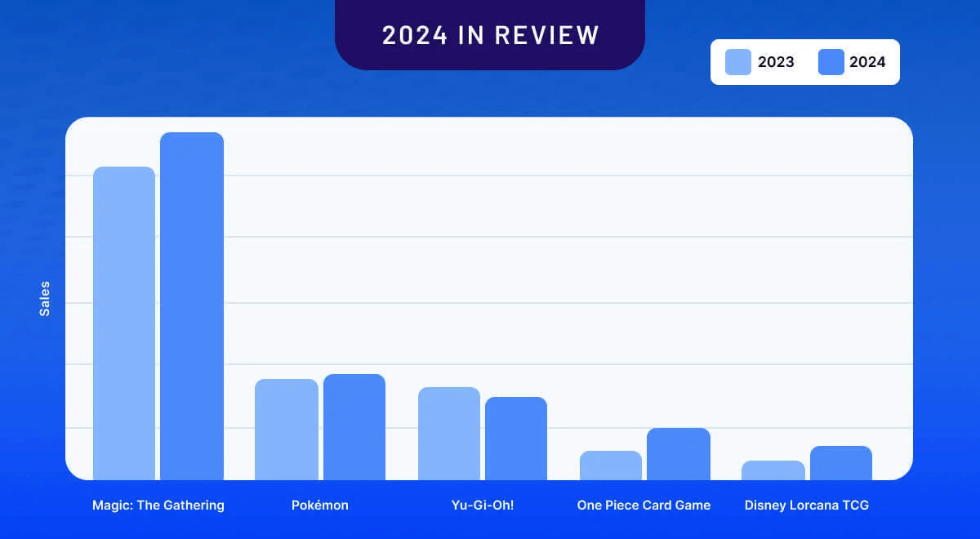Click the "2024 IN REVIEW" title
The image size is (980, 539).
pyautogui.click(x=491, y=35)
